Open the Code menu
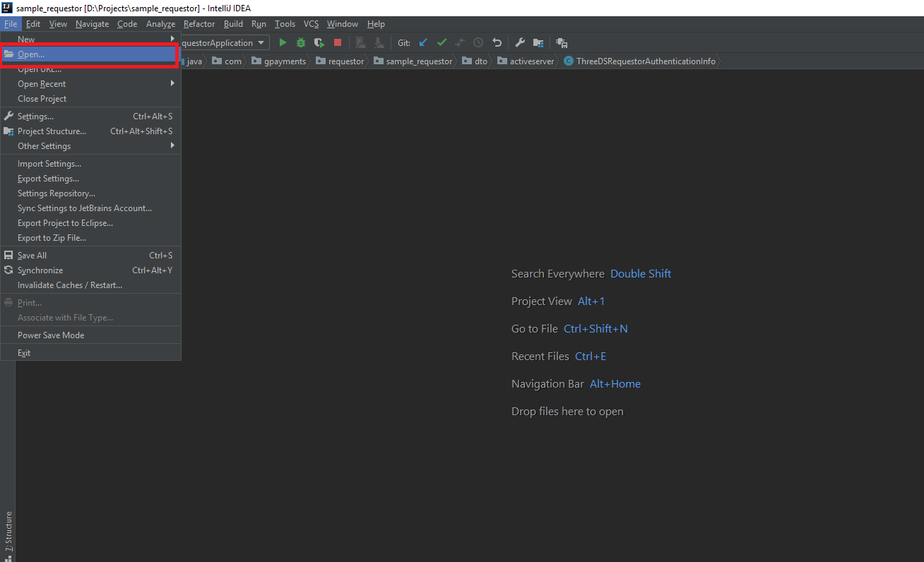The image size is (924, 562). (127, 24)
